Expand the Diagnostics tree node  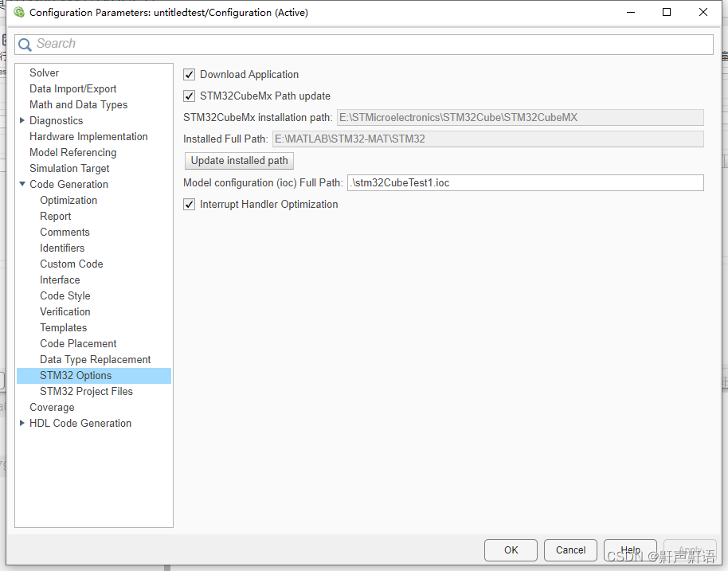pyautogui.click(x=22, y=120)
